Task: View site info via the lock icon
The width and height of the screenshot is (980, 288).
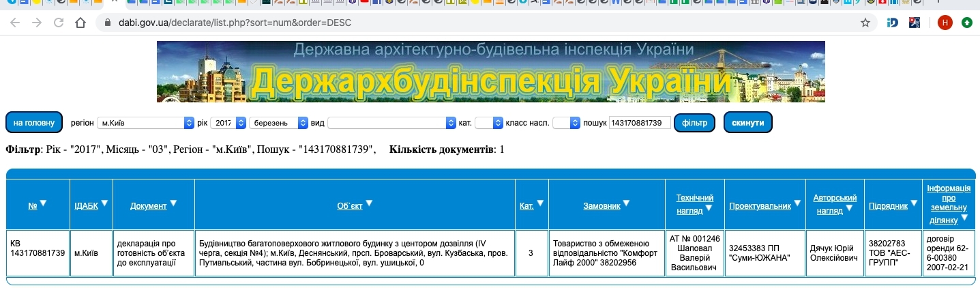Action: click(106, 23)
